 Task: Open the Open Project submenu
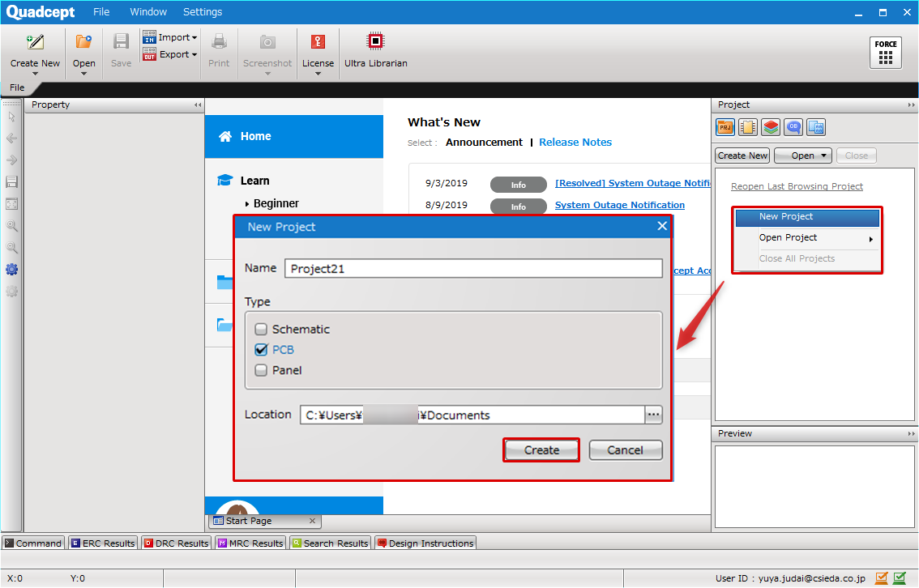point(807,238)
